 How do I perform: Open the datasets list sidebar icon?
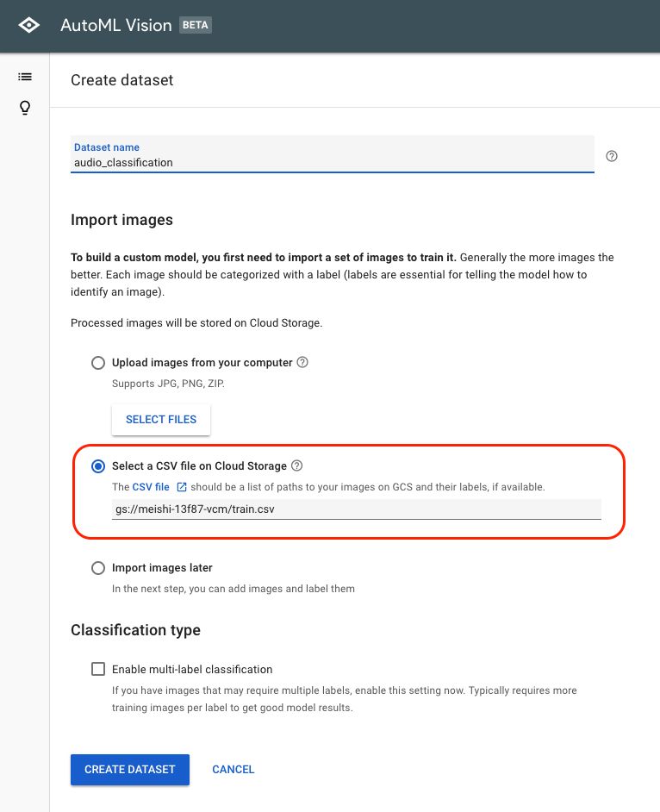[25, 77]
